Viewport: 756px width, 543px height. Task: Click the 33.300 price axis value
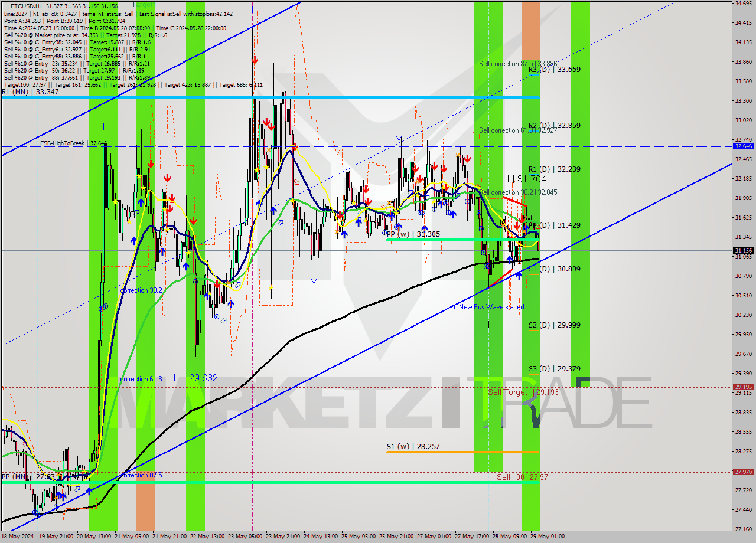click(x=743, y=100)
